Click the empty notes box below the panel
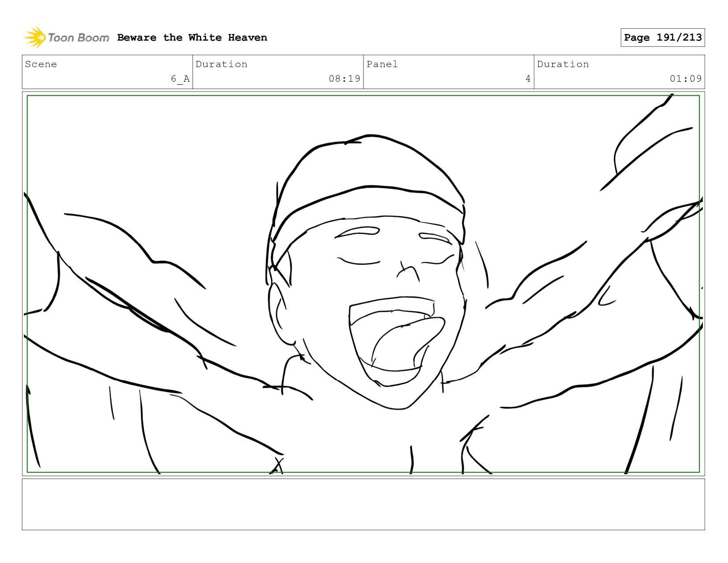728x563 pixels. pyautogui.click(x=364, y=504)
